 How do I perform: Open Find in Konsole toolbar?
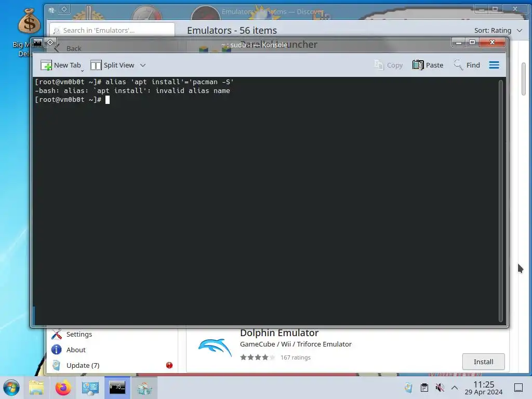pos(467,65)
